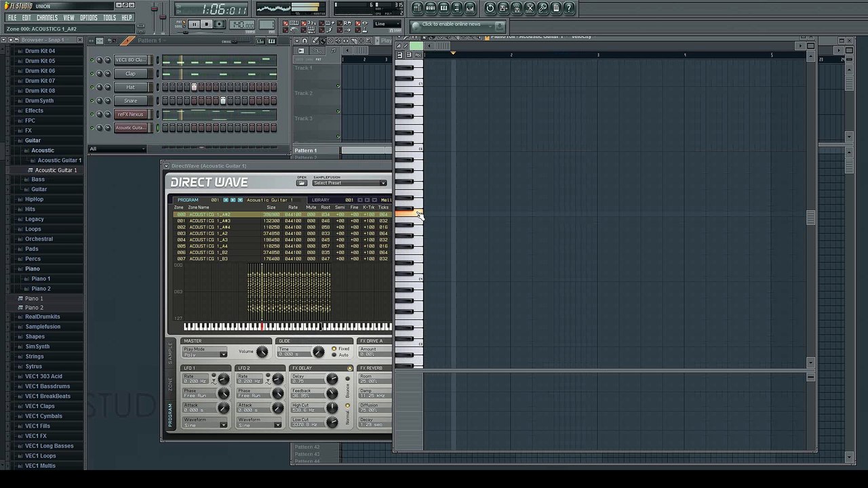Toggle the Snare channel mute LED
The height and width of the screenshot is (488, 868).
point(92,100)
